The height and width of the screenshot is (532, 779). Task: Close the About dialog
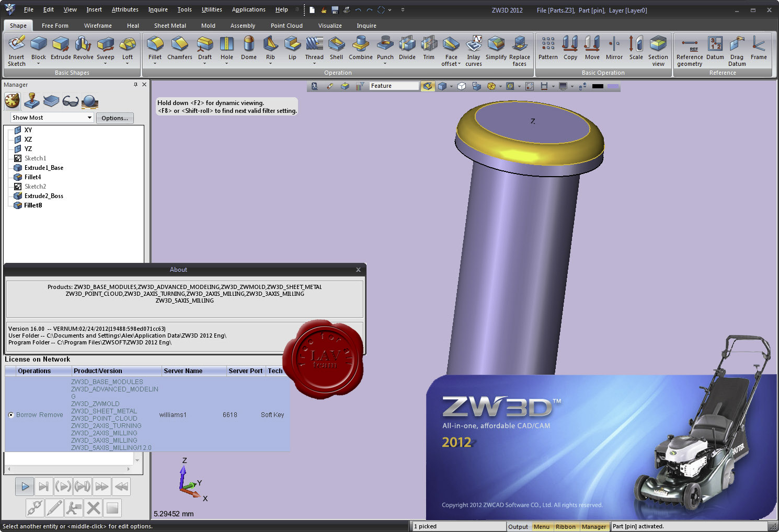[x=358, y=270]
